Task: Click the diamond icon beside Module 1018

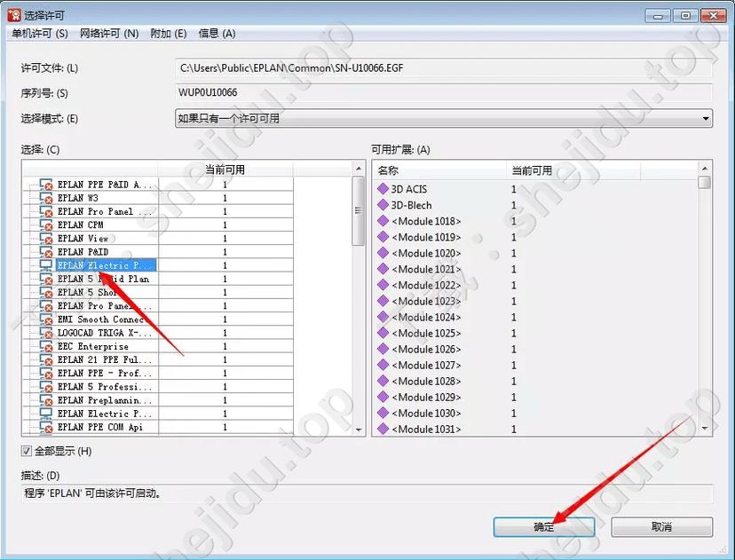Action: [x=383, y=221]
